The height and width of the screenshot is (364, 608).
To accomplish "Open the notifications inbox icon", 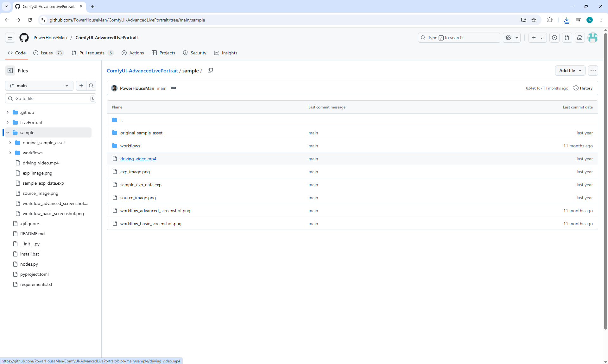I will tap(580, 38).
